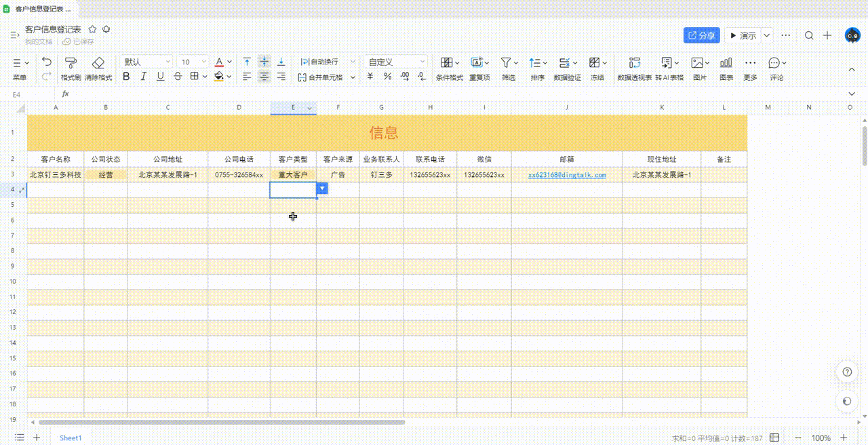Toggle bold formatting

126,77
